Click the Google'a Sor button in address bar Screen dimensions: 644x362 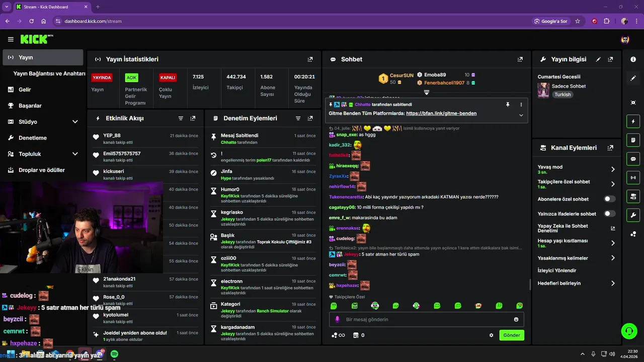click(550, 21)
